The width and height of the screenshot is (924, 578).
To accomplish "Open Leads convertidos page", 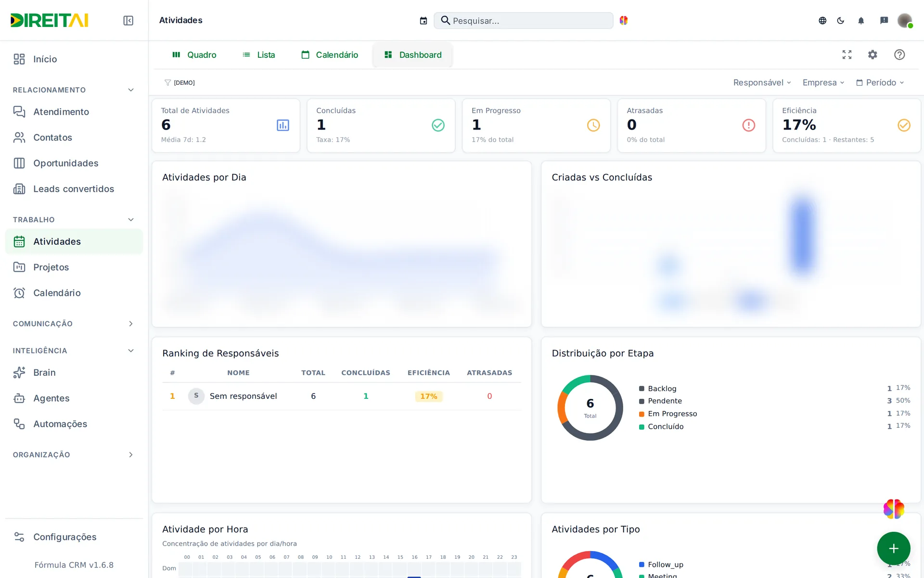I will click(74, 189).
